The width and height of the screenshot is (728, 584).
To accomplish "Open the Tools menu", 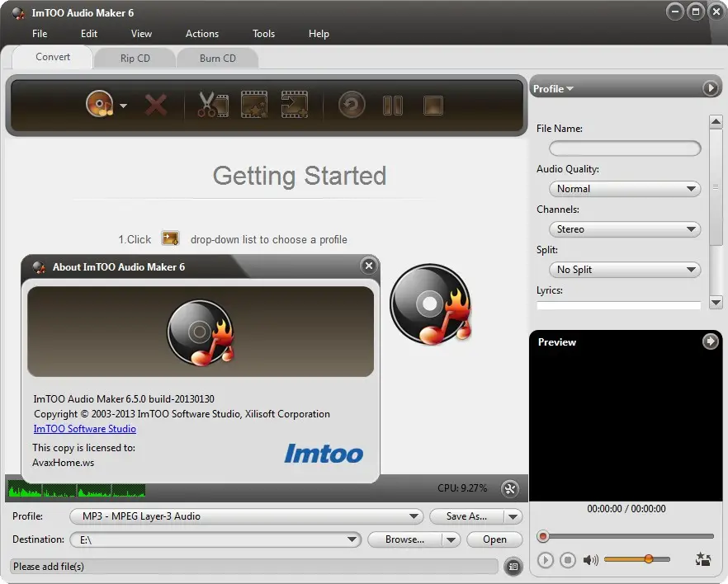I will pos(263,33).
